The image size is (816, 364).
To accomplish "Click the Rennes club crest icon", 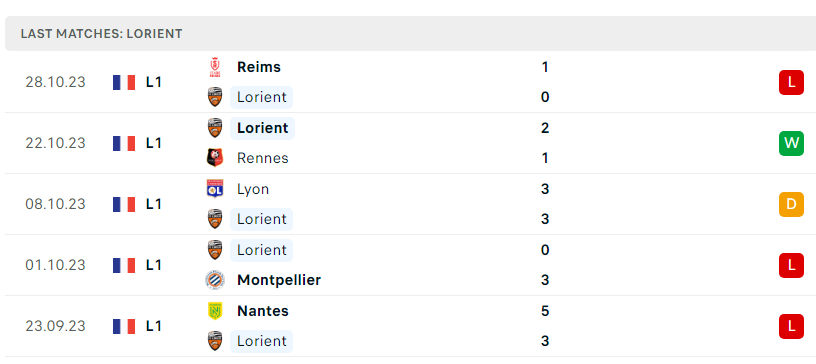I will click(x=215, y=158).
